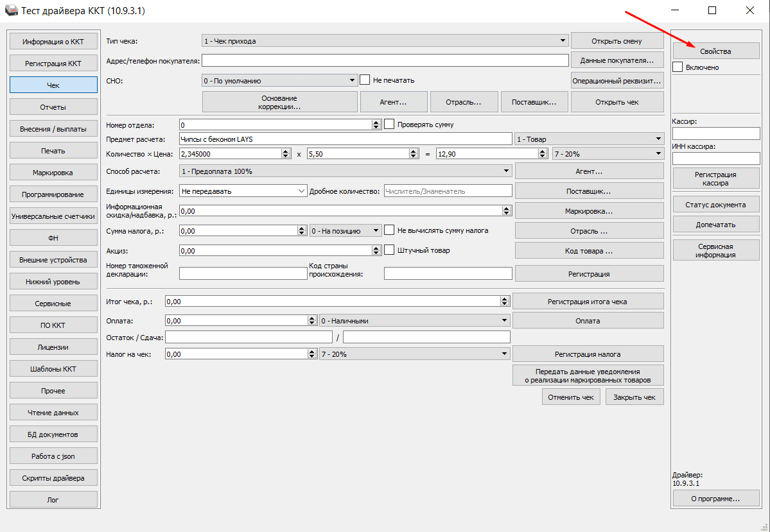Open the 'Работа с json' section
Image resolution: width=770 pixels, height=532 pixels.
[53, 456]
